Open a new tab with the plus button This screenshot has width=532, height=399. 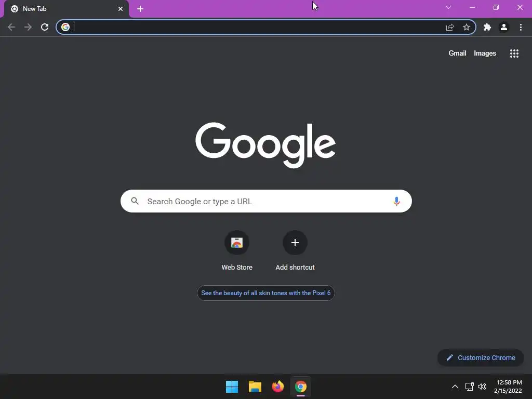[140, 9]
